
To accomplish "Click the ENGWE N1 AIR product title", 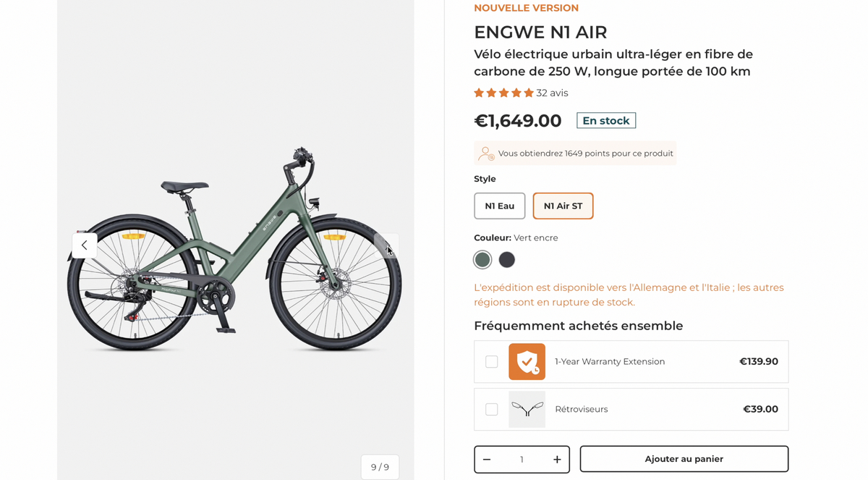I will (x=540, y=32).
